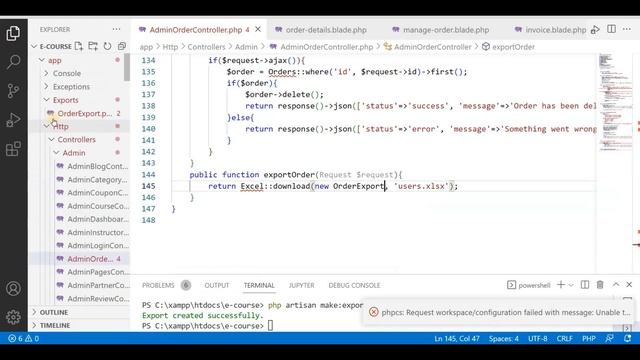This screenshot has width=640, height=360.
Task: Click the editor minimap
Action: pyautogui.click(x=615, y=102)
